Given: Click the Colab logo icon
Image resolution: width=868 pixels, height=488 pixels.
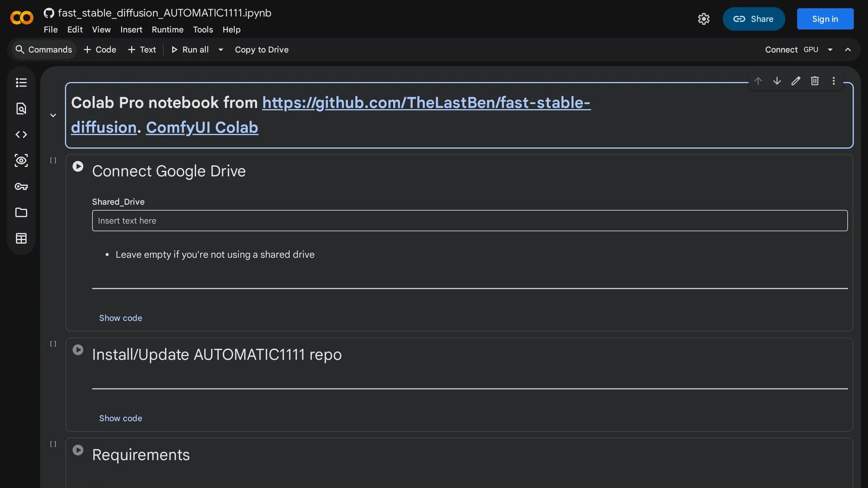Looking at the screenshot, I should (22, 18).
